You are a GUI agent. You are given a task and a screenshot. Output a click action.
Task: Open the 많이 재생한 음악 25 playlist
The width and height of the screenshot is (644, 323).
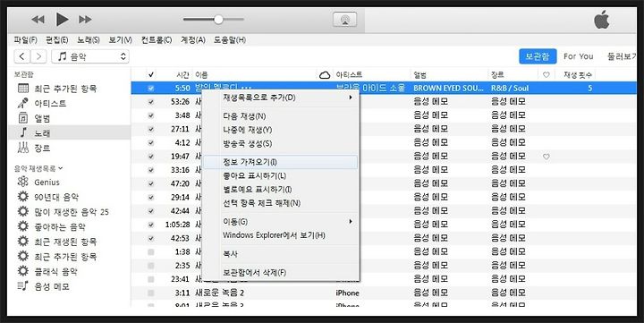pos(64,212)
